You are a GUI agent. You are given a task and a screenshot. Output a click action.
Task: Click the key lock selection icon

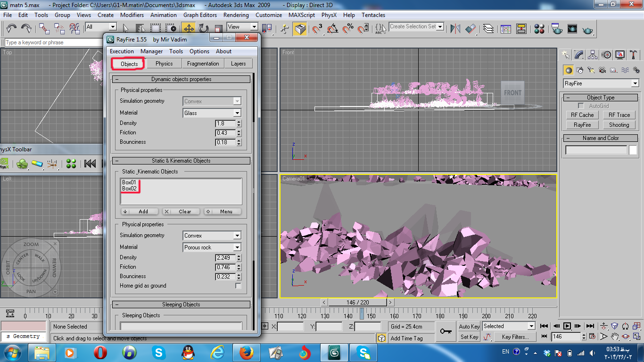[446, 331]
